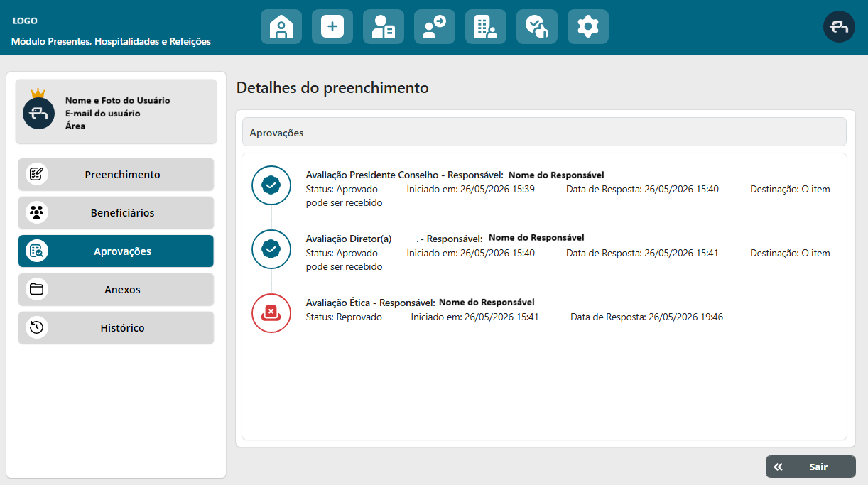Click Status: Aprovado in Presidente Conselho row
This screenshot has height=485, width=868.
[x=342, y=190]
